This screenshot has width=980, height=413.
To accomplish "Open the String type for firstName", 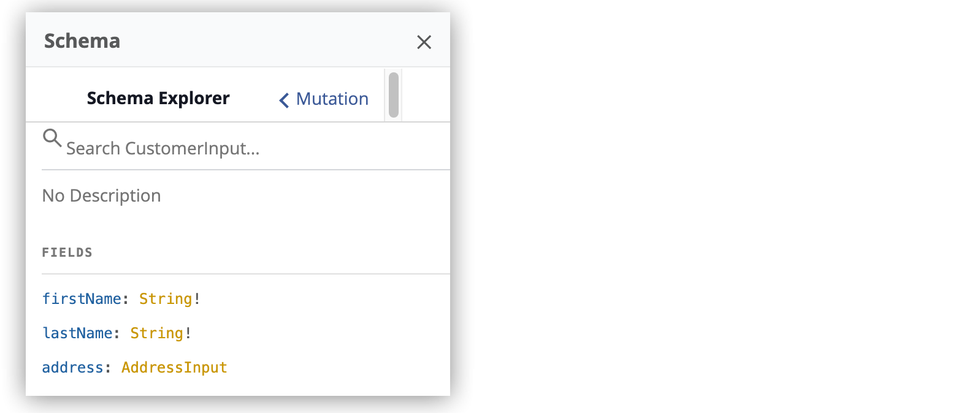I will [165, 298].
